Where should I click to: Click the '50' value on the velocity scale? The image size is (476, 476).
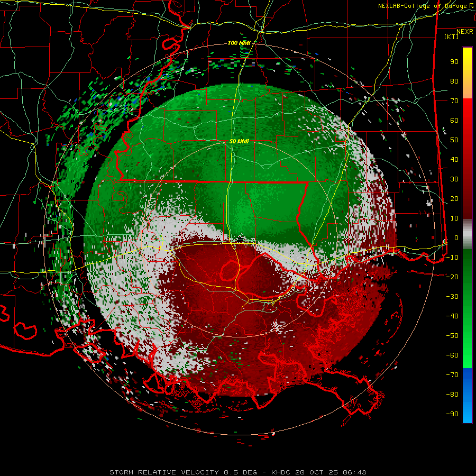point(454,140)
